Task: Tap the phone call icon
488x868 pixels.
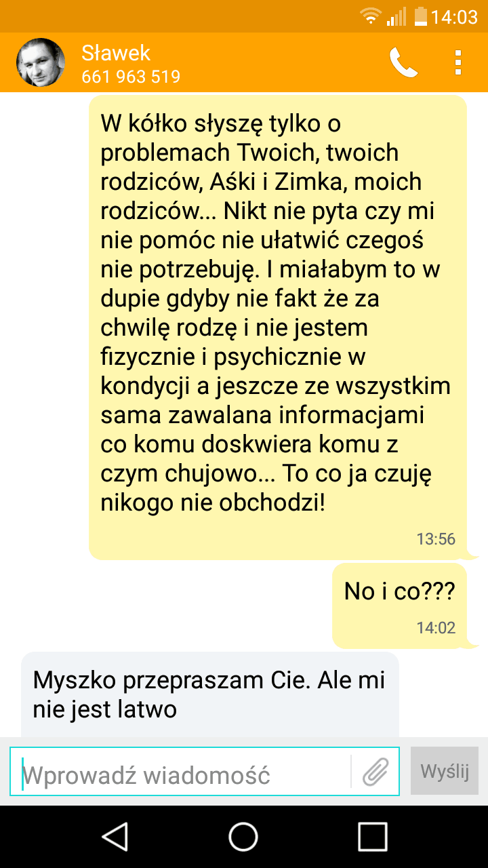Action: coord(404,62)
